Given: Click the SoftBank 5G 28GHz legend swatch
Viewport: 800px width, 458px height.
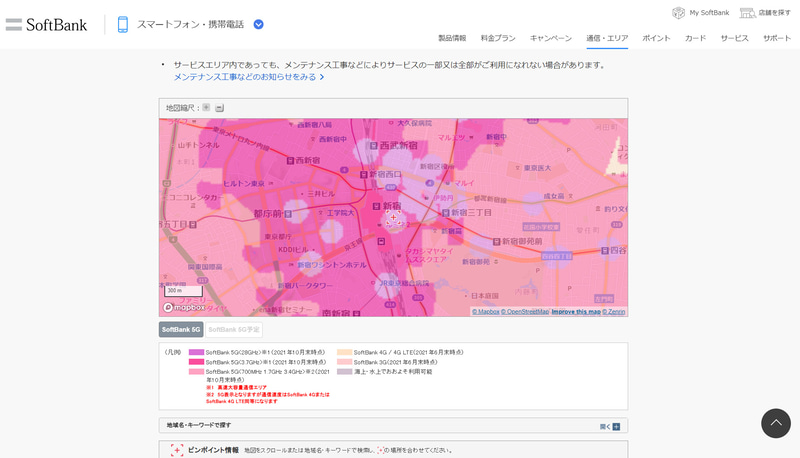Looking at the screenshot, I should pyautogui.click(x=196, y=352).
